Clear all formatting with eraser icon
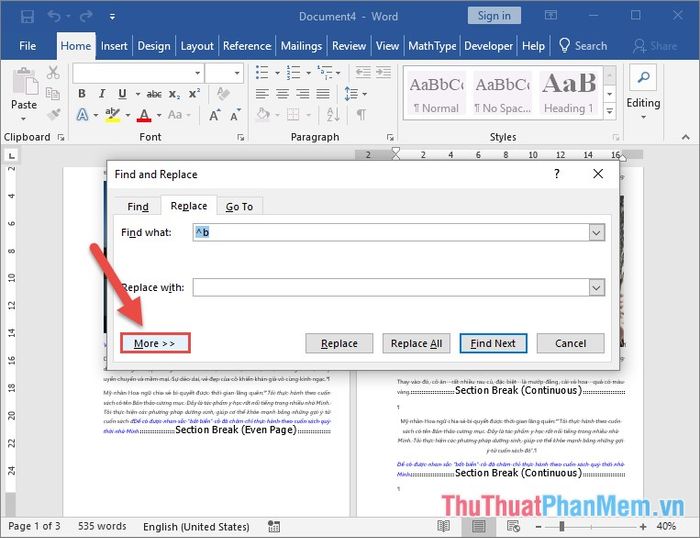The width and height of the screenshot is (700, 538). [223, 94]
